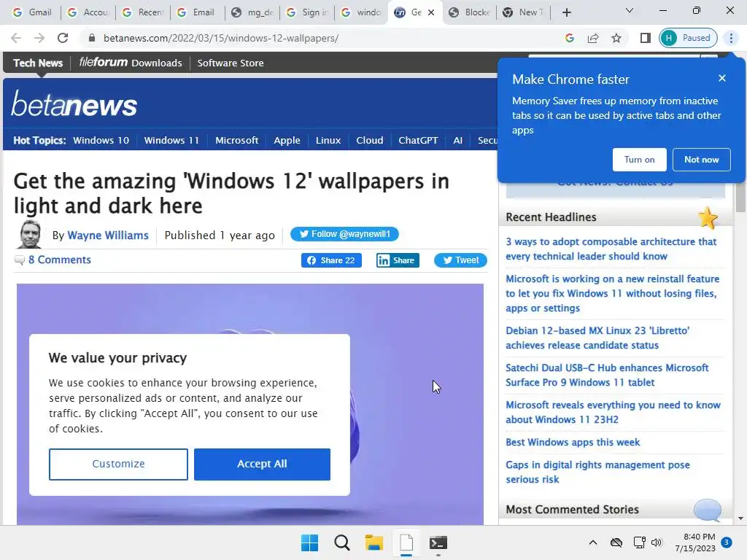This screenshot has width=747, height=560.
Task: Customize cookie preferences
Action: (x=118, y=464)
